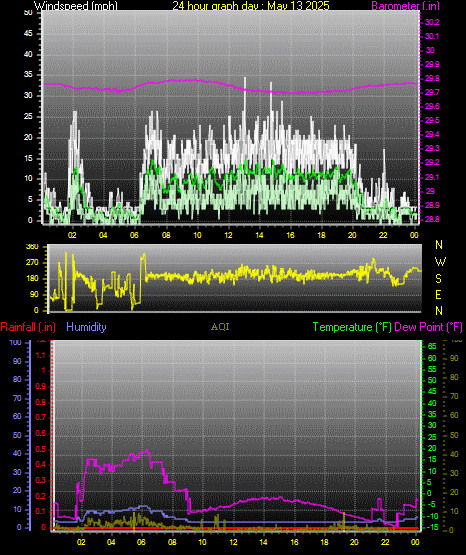The height and width of the screenshot is (555, 466).
Task: Click the barometer axis value 29.7
Action: [432, 92]
